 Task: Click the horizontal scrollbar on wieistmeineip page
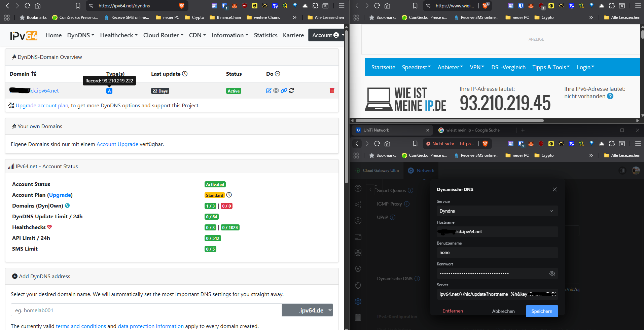click(449, 120)
